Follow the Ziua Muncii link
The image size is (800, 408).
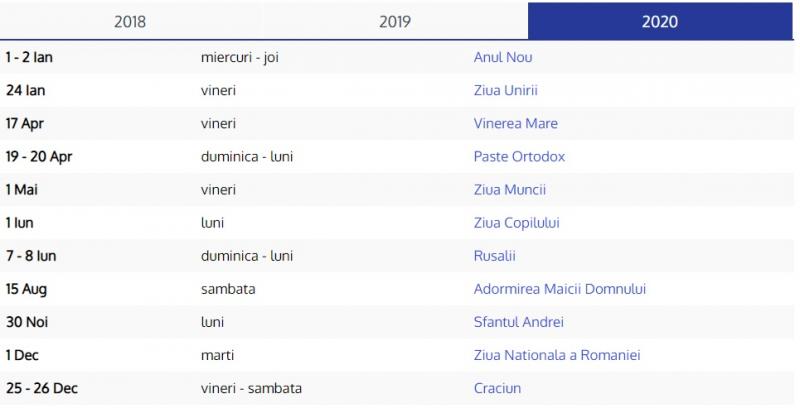tap(510, 189)
